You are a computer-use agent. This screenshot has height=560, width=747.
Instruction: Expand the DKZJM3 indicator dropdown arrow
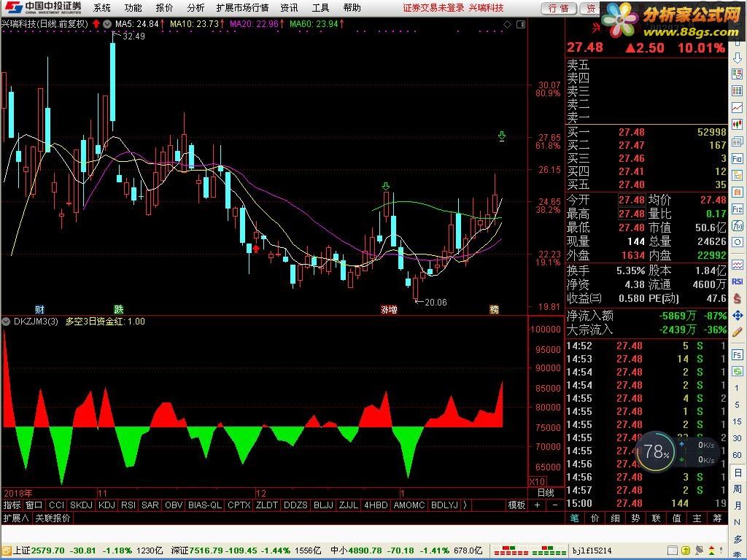point(6,322)
